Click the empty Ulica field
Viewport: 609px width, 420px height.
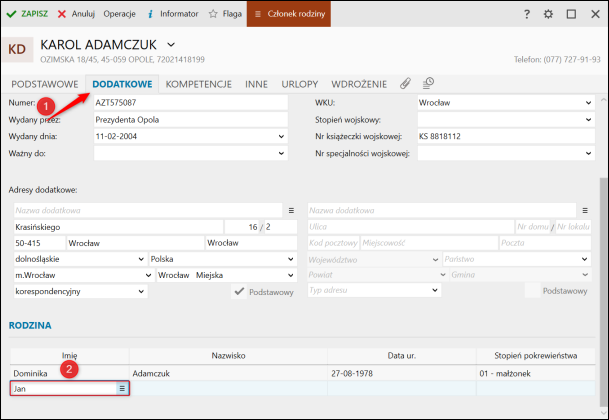point(411,227)
